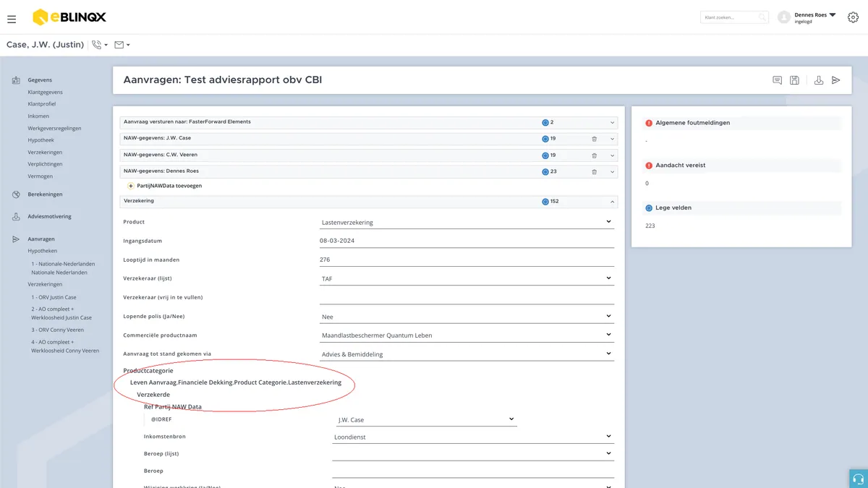Open Adviesmotivering in the sidebar

coord(49,216)
